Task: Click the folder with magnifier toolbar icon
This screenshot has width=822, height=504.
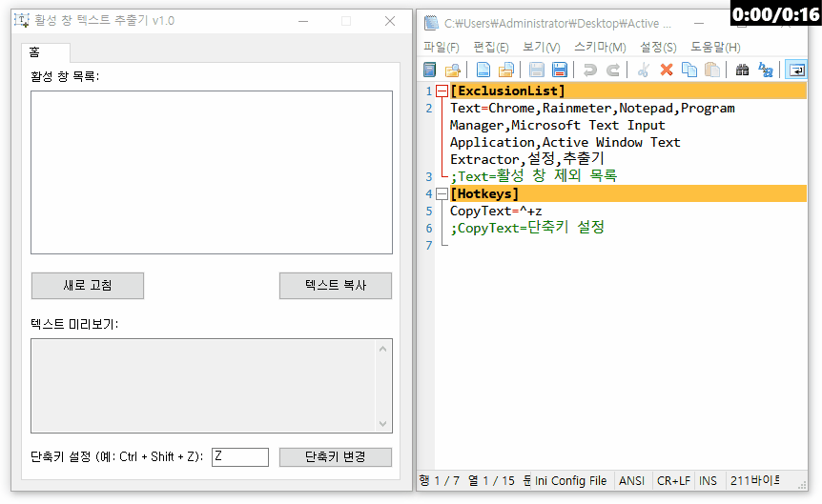Action: (x=452, y=70)
